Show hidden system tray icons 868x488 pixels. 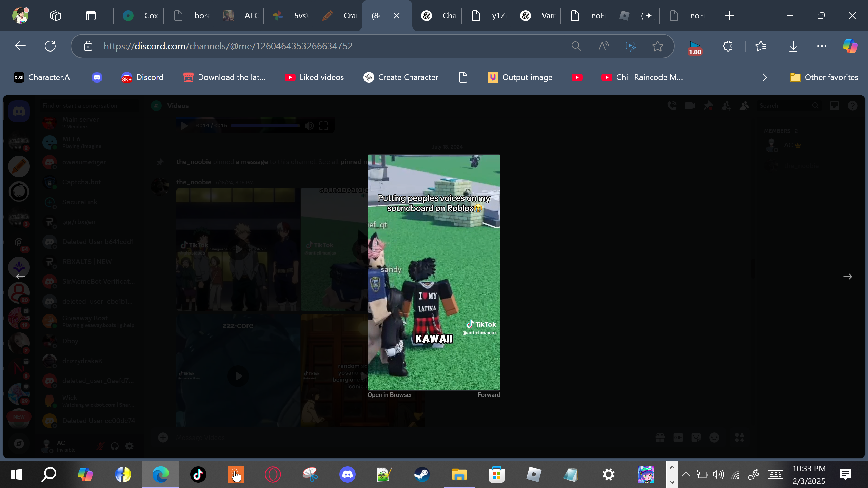click(x=686, y=474)
